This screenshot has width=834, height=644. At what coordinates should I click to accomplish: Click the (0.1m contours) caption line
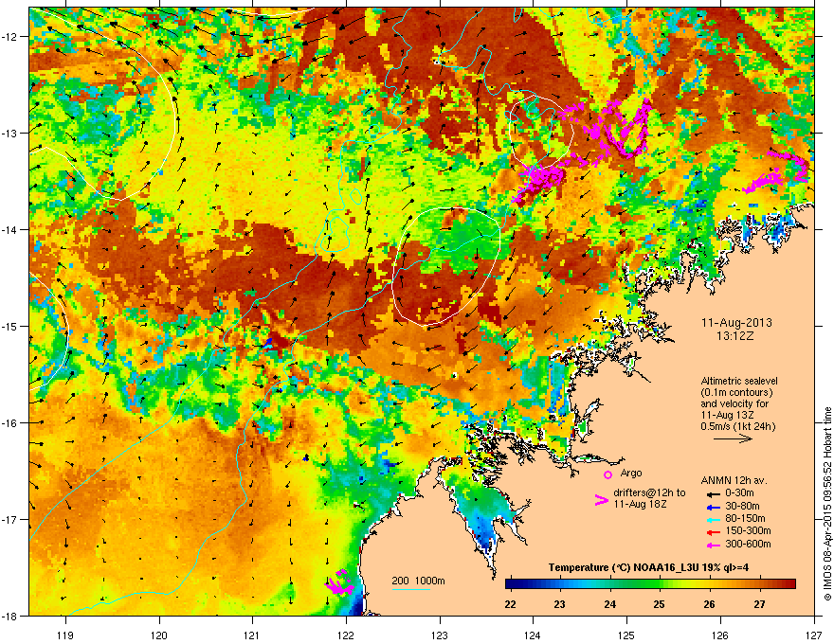click(x=736, y=393)
